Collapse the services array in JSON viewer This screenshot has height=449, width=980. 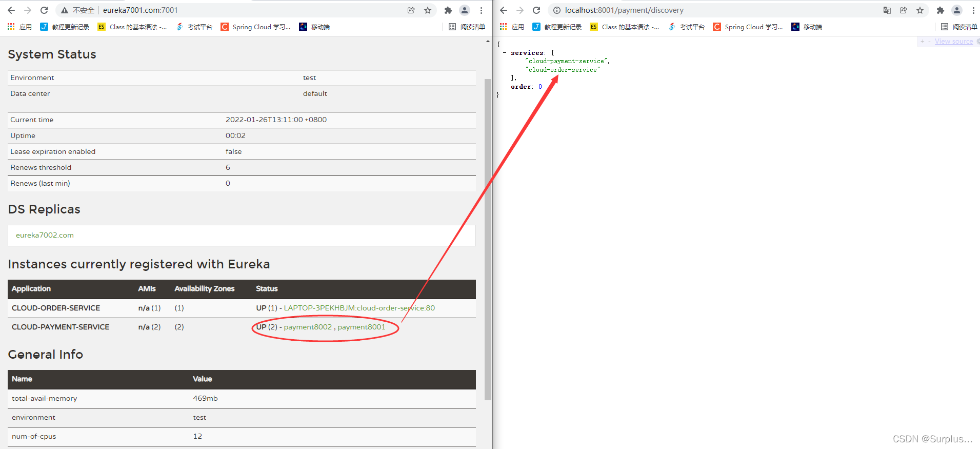(x=505, y=53)
